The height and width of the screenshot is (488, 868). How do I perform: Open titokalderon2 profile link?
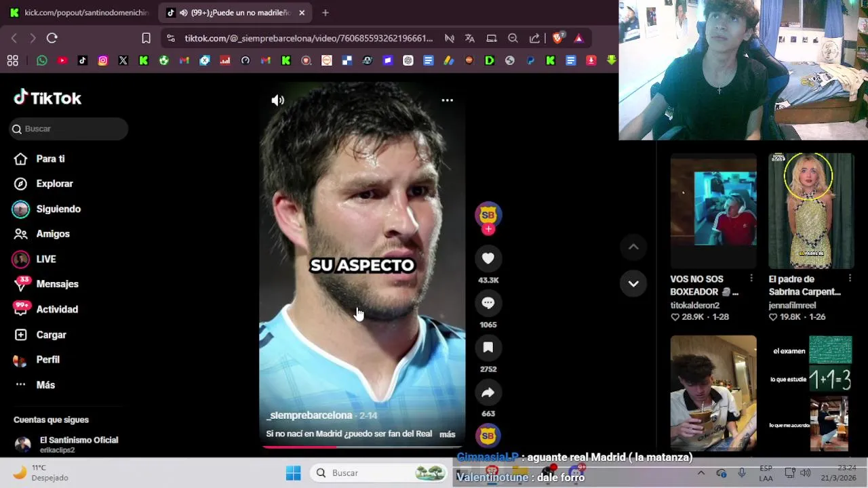click(695, 306)
